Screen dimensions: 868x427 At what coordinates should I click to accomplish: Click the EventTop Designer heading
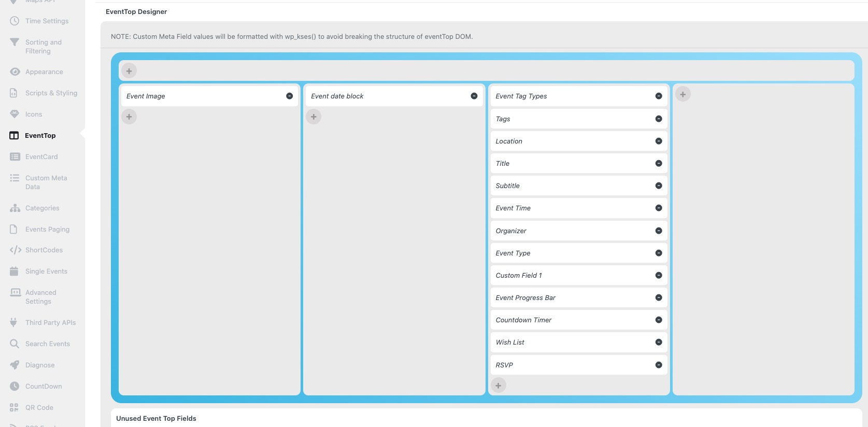pos(136,11)
